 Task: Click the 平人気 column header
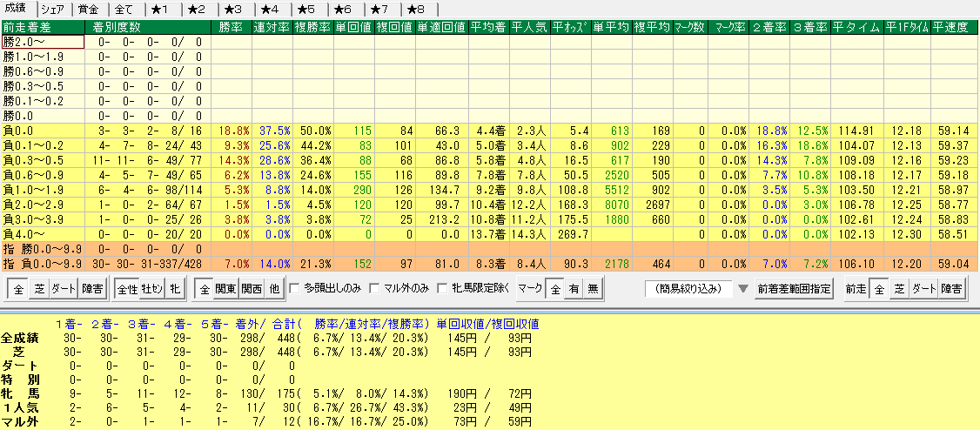click(x=530, y=27)
